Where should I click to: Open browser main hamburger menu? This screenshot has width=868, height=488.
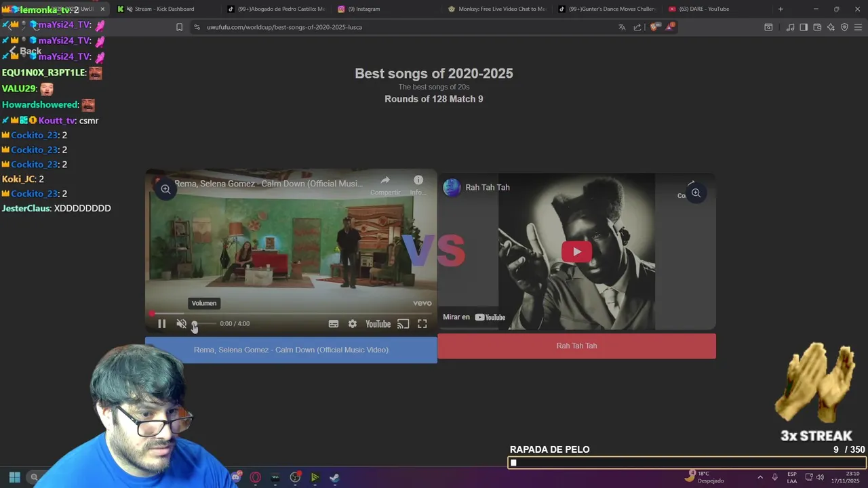[x=858, y=27]
